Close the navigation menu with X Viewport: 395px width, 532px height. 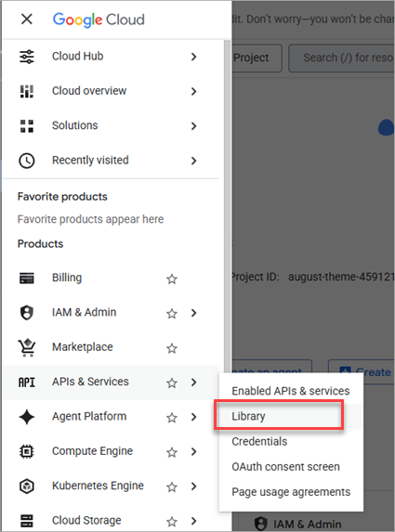pyautogui.click(x=27, y=19)
